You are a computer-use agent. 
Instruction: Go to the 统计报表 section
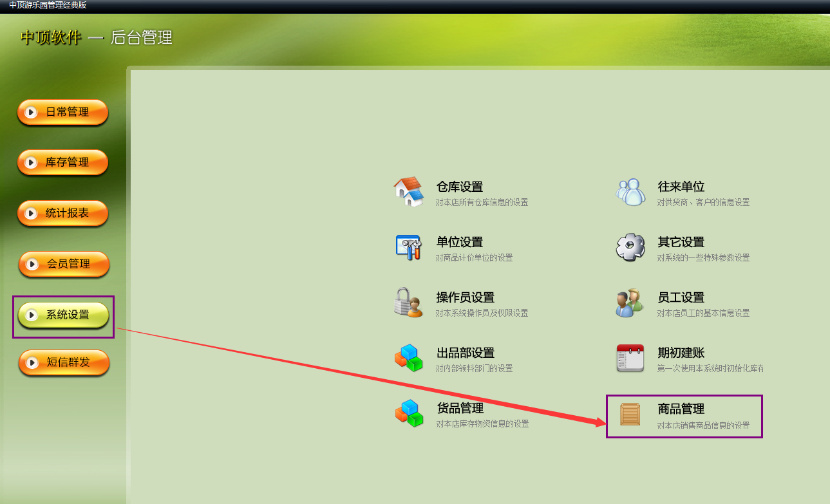coord(62,213)
